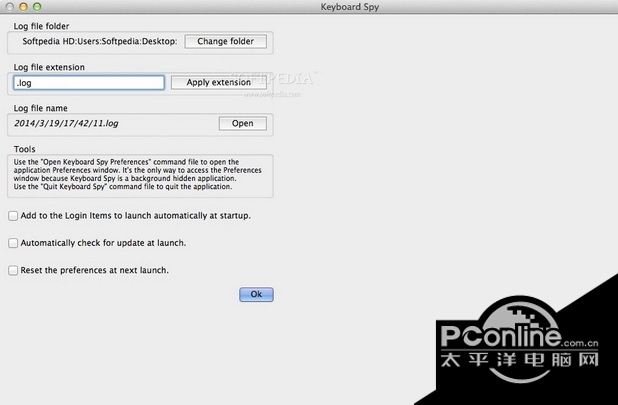The width and height of the screenshot is (618, 405).
Task: Toggle Automatically check for update at launch
Action: [13, 243]
